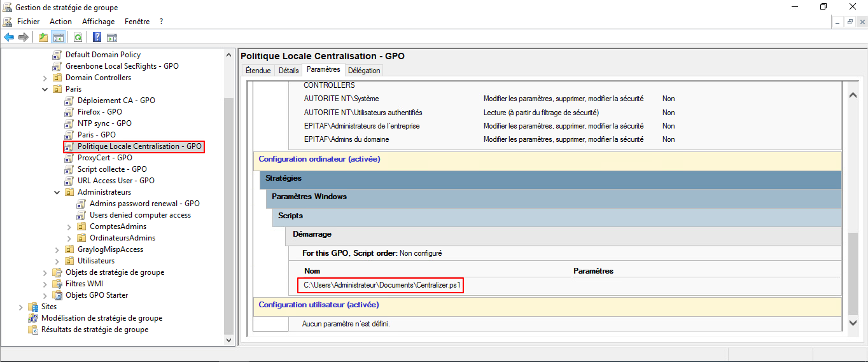Switch to the Délégation tab
868x362 pixels.
click(364, 71)
